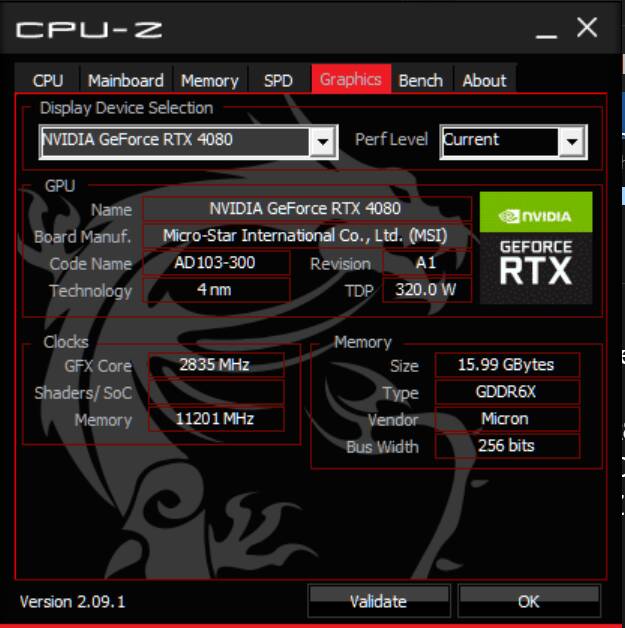625x628 pixels.
Task: Minimize the CPU-Z window
Action: [x=547, y=31]
